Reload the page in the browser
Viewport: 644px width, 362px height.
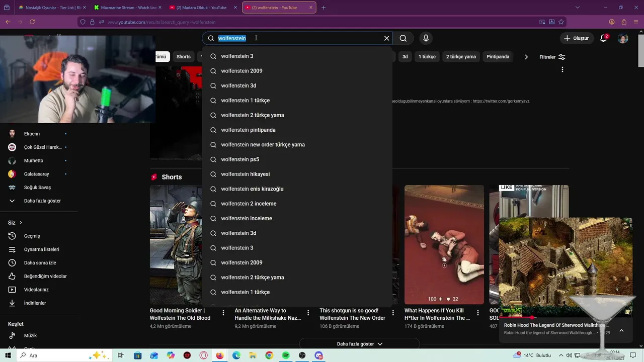[32, 22]
